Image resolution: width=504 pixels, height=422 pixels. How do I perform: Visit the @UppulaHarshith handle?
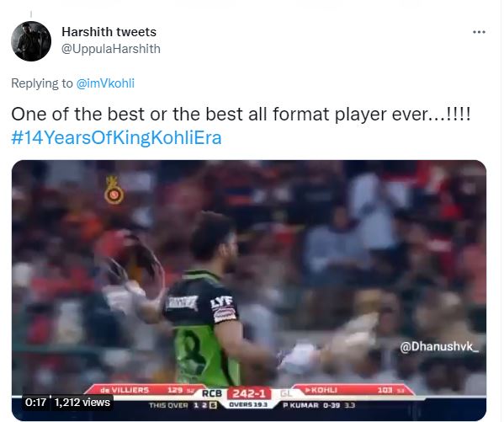click(111, 49)
